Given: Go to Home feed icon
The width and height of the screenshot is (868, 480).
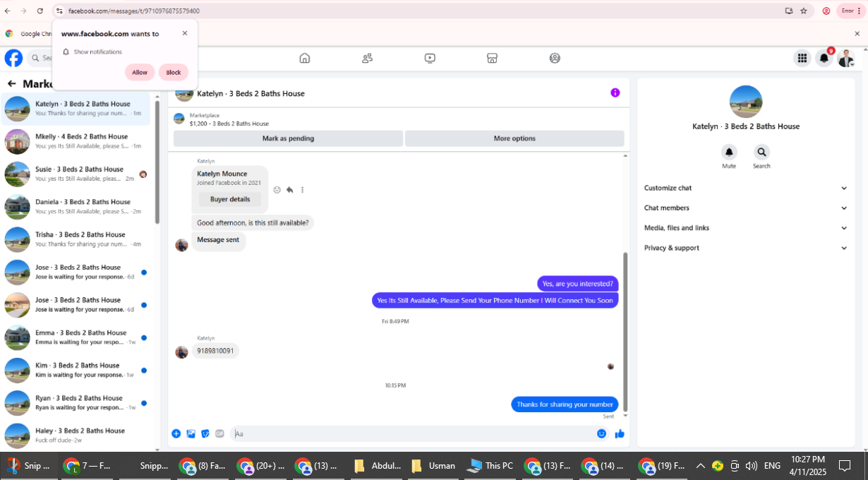Looking at the screenshot, I should point(305,58).
